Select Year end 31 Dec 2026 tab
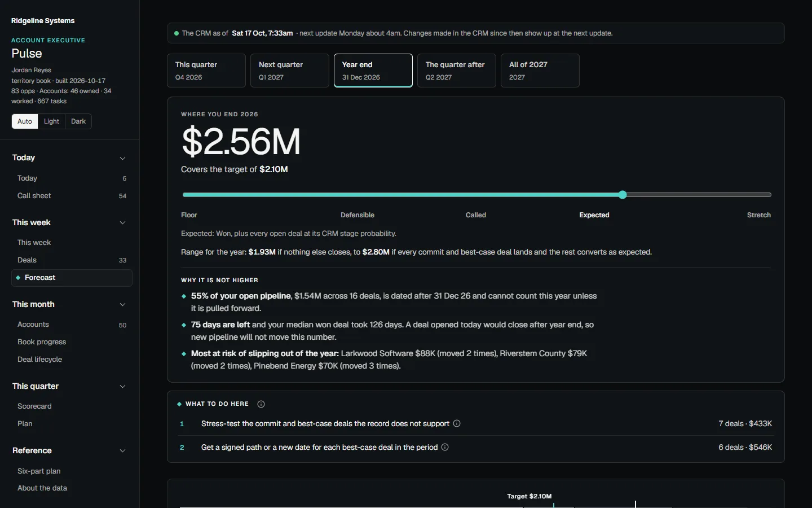 click(x=373, y=71)
